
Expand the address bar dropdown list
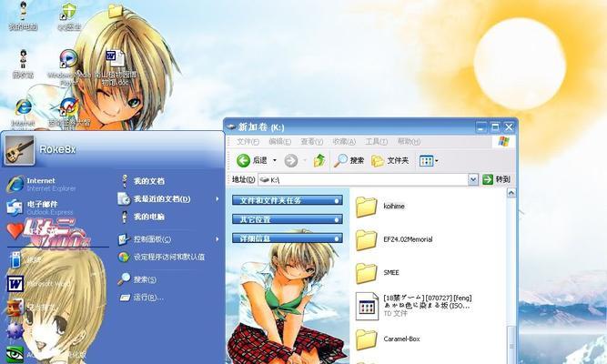tap(472, 179)
